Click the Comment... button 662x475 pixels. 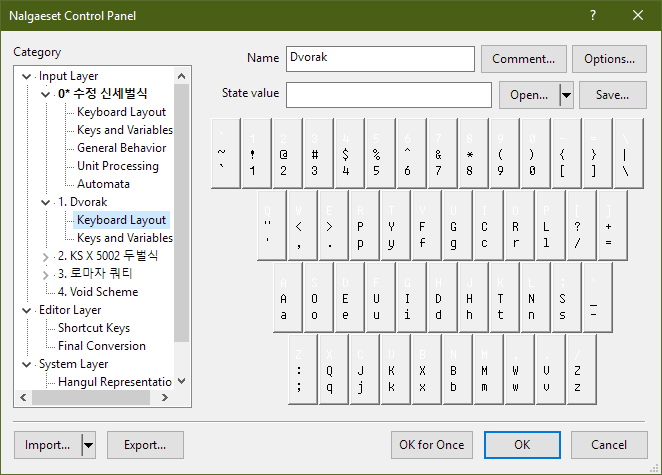point(524,59)
